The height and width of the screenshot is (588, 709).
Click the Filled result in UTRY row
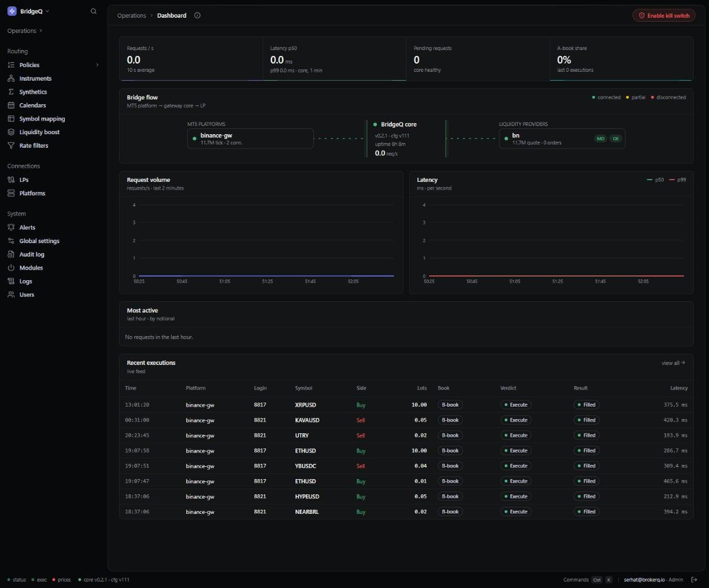click(587, 436)
